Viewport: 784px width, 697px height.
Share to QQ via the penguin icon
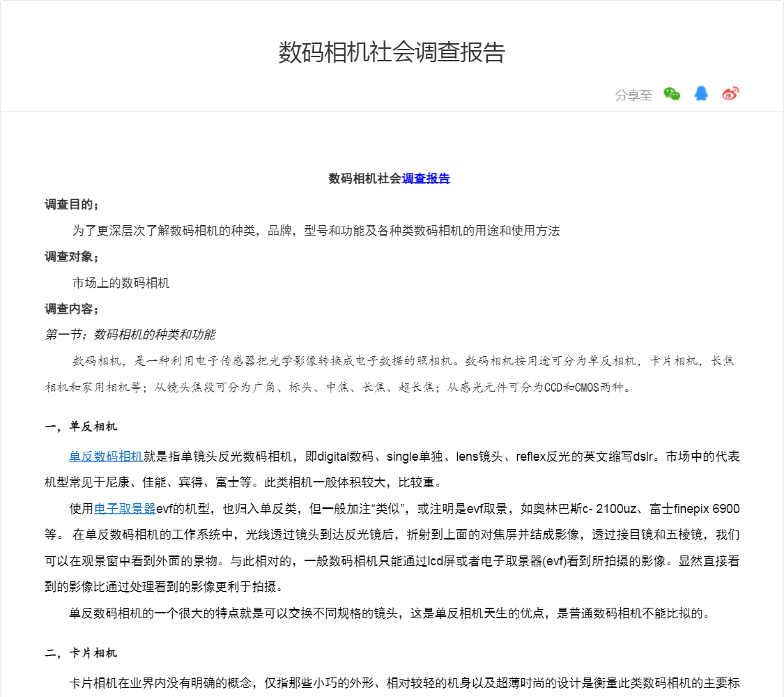point(701,93)
